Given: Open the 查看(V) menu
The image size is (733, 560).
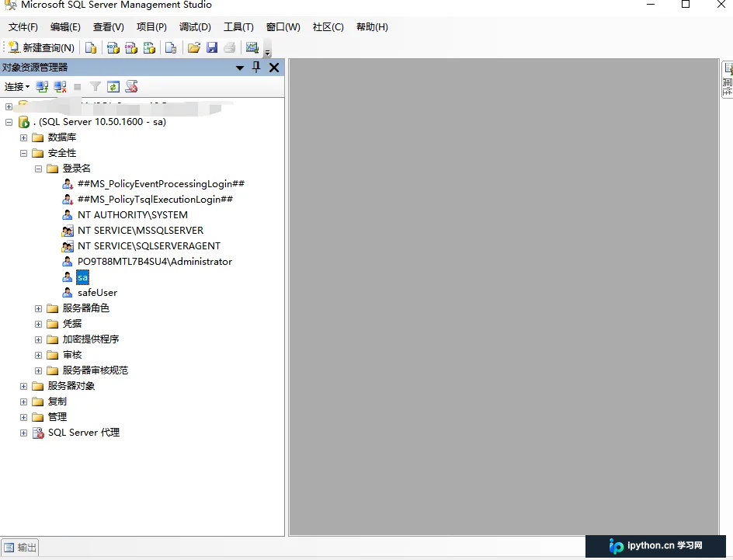Looking at the screenshot, I should (x=109, y=27).
